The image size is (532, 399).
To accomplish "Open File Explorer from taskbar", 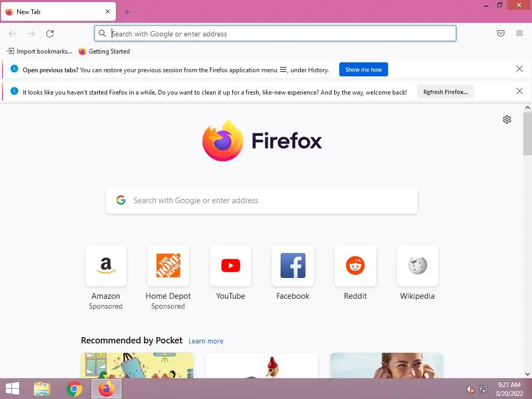I will 42,389.
